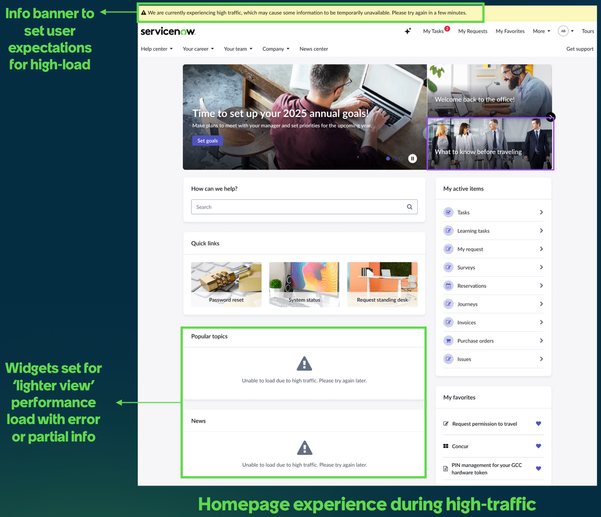This screenshot has height=517, width=601.
Task: Unfavorite Request permission to travel heart
Action: [x=539, y=423]
